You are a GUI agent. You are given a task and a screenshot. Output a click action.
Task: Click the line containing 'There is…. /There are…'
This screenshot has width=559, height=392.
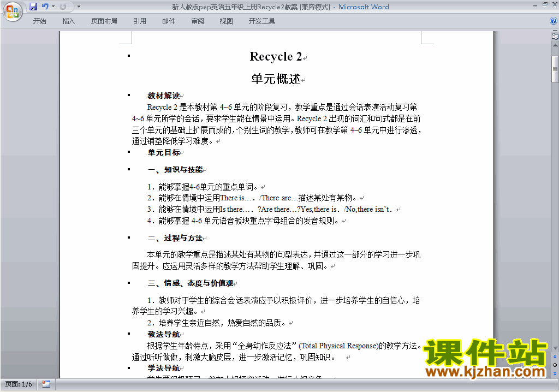coord(252,198)
